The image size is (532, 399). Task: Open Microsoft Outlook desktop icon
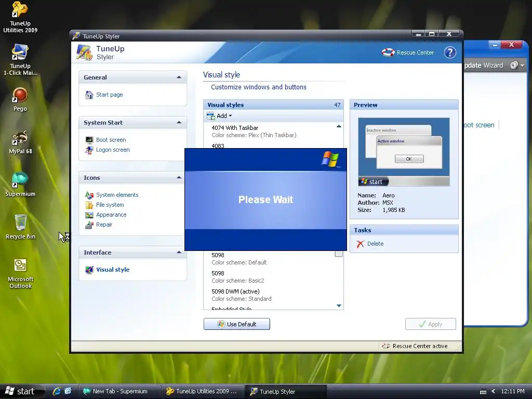pyautogui.click(x=20, y=273)
